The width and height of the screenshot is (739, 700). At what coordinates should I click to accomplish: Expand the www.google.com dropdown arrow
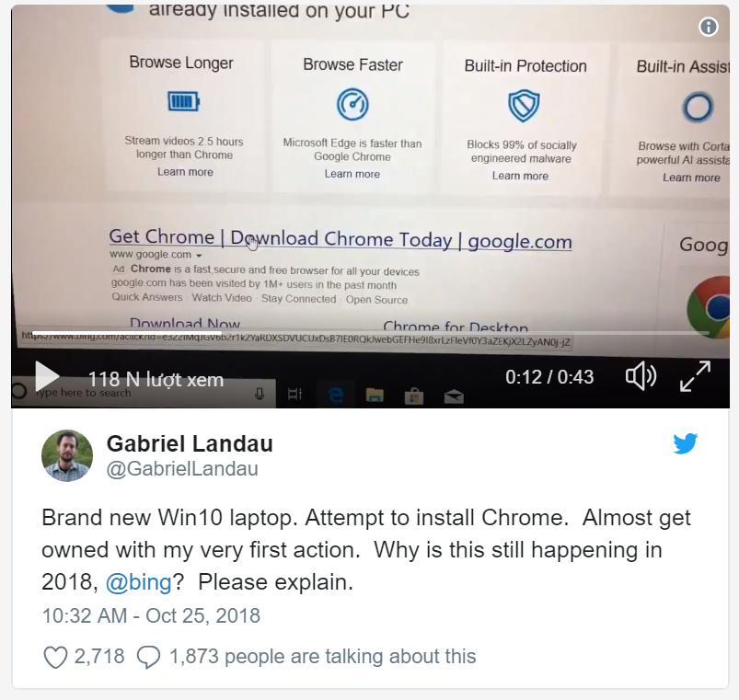(199, 256)
